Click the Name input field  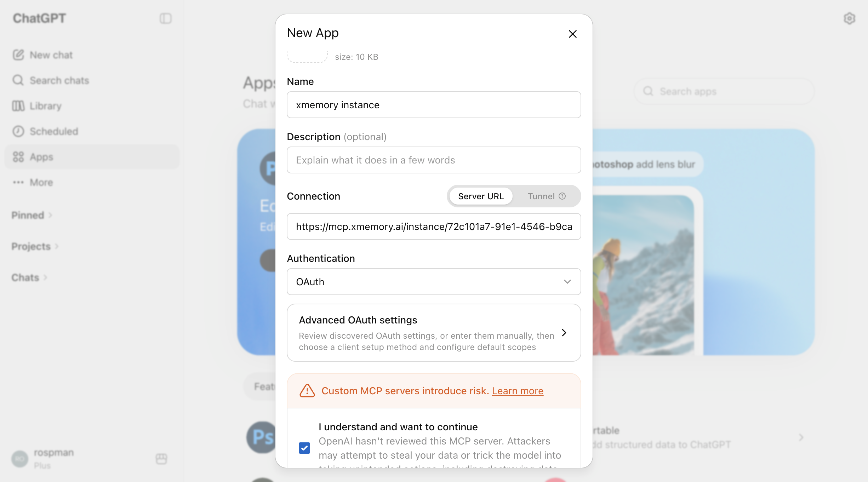coord(434,105)
